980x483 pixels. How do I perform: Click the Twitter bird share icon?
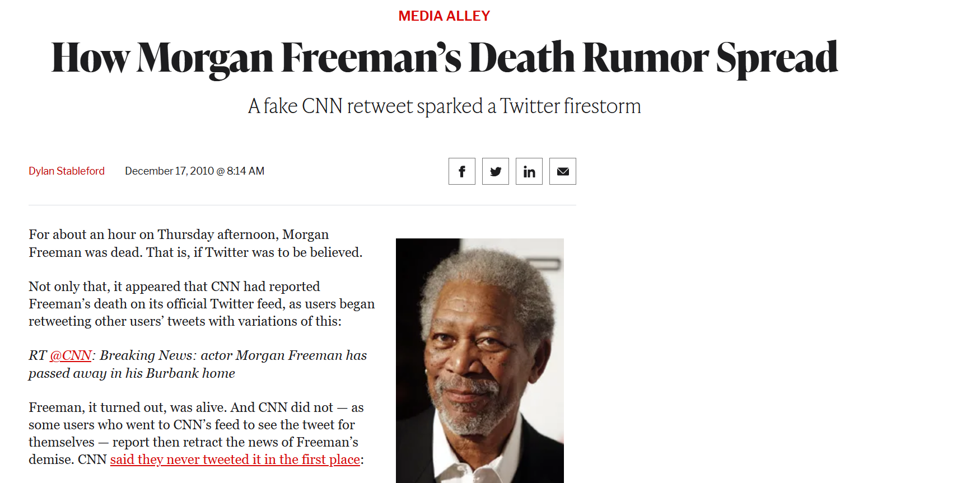click(496, 171)
